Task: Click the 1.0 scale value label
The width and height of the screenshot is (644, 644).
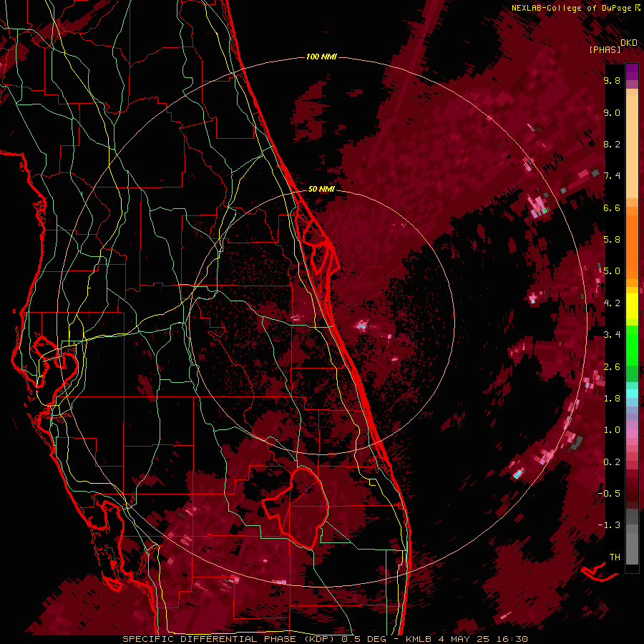Action: point(612,430)
